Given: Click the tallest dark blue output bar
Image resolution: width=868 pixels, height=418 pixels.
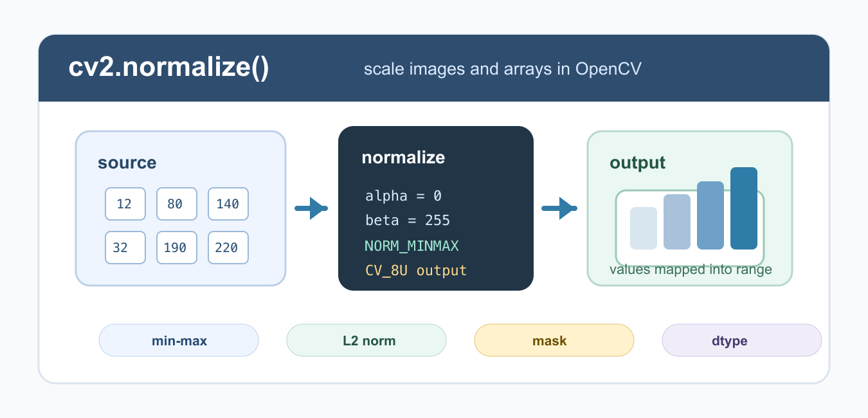Looking at the screenshot, I should 744,208.
